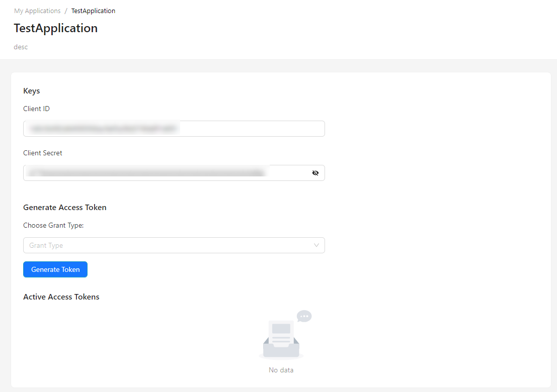Expand the Choose Grant Type selector
The width and height of the screenshot is (557, 392).
174,245
